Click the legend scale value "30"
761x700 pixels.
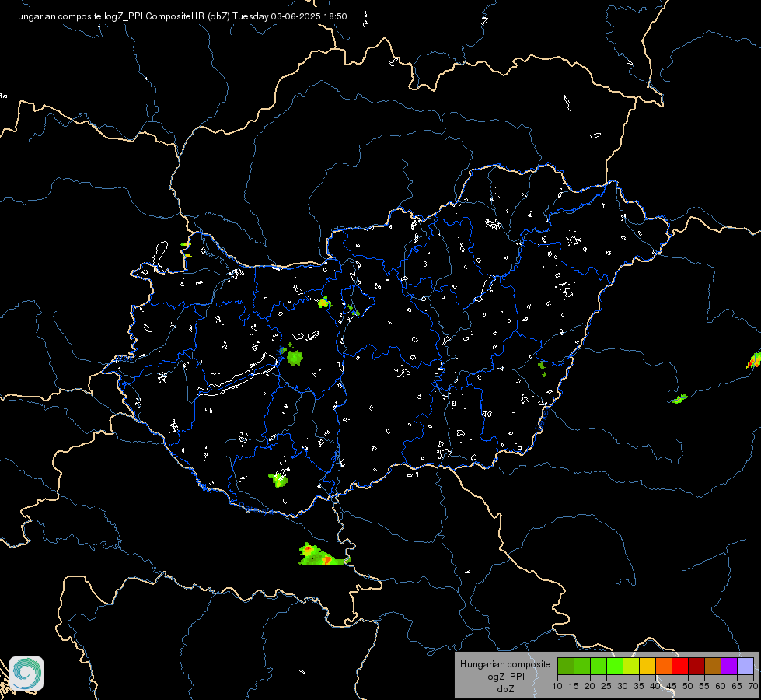pyautogui.click(x=623, y=686)
